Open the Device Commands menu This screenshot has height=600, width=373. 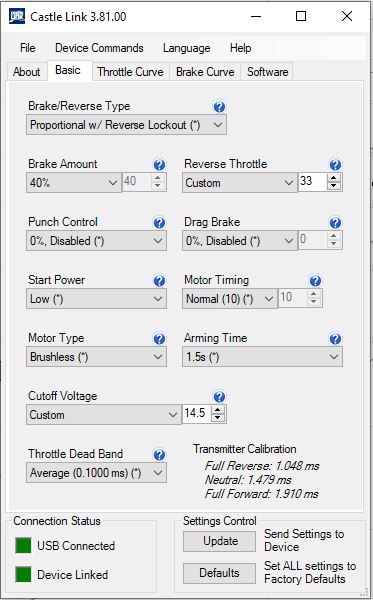[x=99, y=48]
